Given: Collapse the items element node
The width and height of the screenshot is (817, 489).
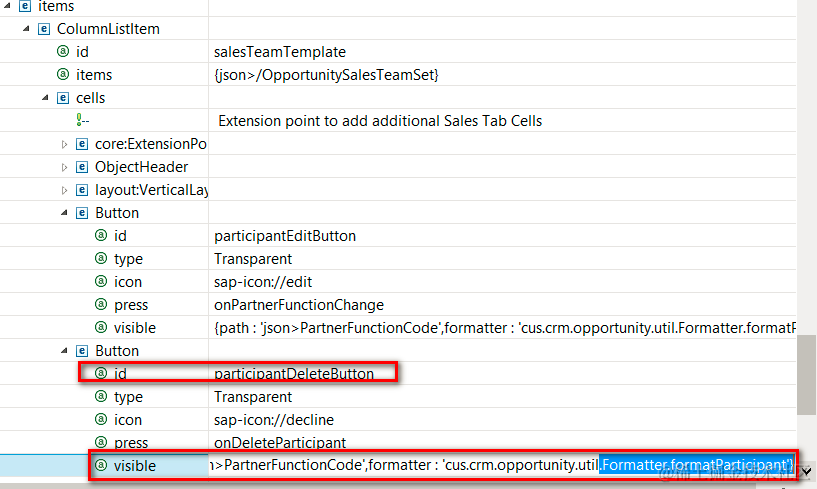Looking at the screenshot, I should click(7, 5).
